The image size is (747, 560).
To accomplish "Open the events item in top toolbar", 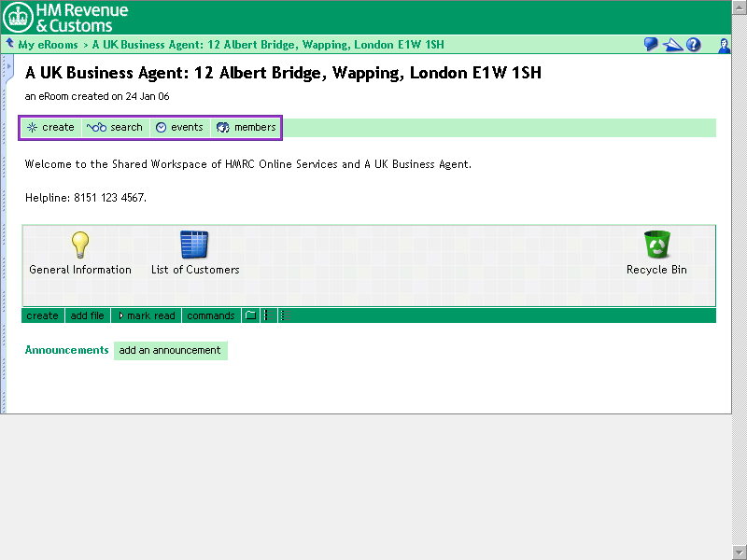I will point(179,128).
